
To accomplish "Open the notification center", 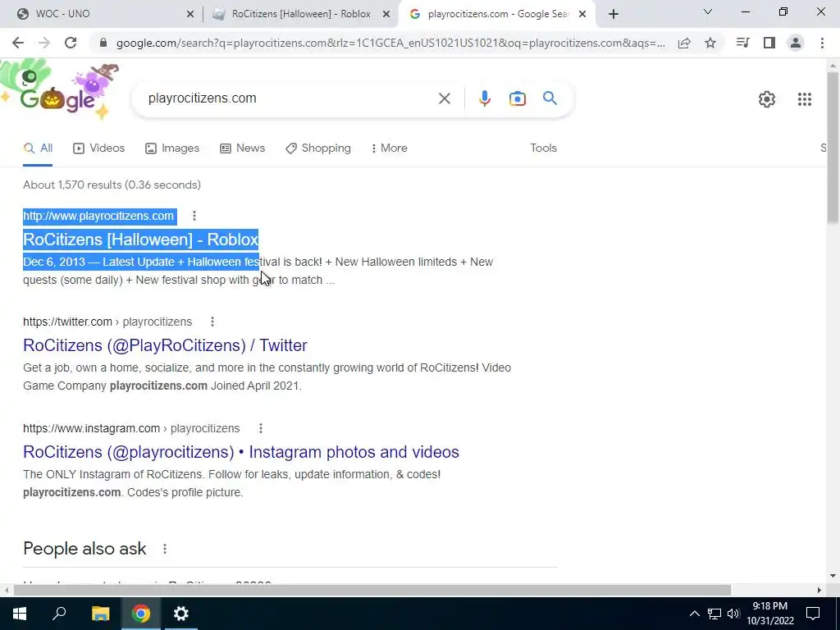I will (813, 614).
